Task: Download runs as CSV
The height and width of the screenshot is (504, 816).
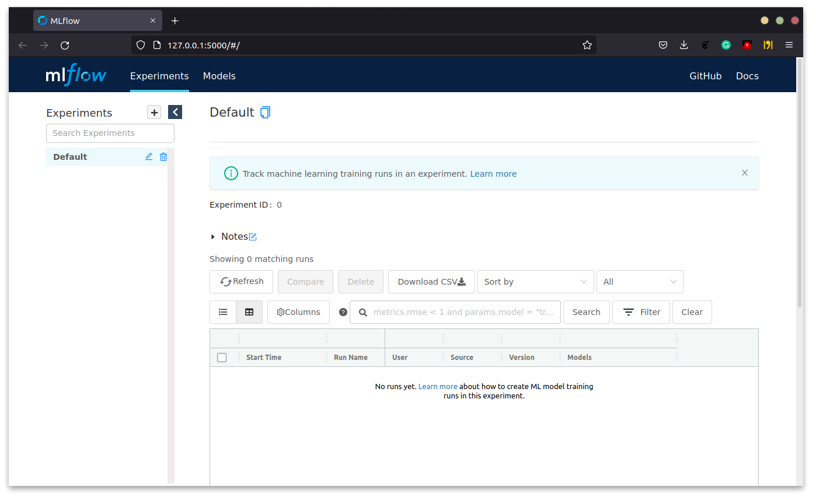Action: coord(432,282)
